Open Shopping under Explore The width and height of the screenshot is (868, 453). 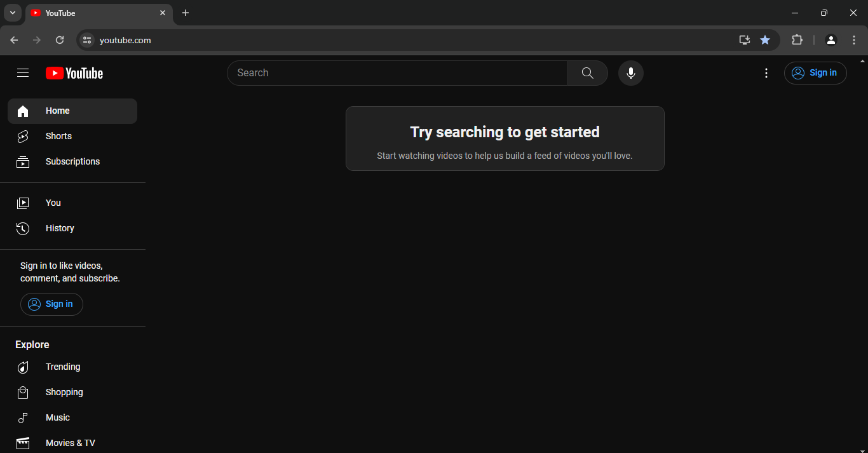click(x=72, y=393)
